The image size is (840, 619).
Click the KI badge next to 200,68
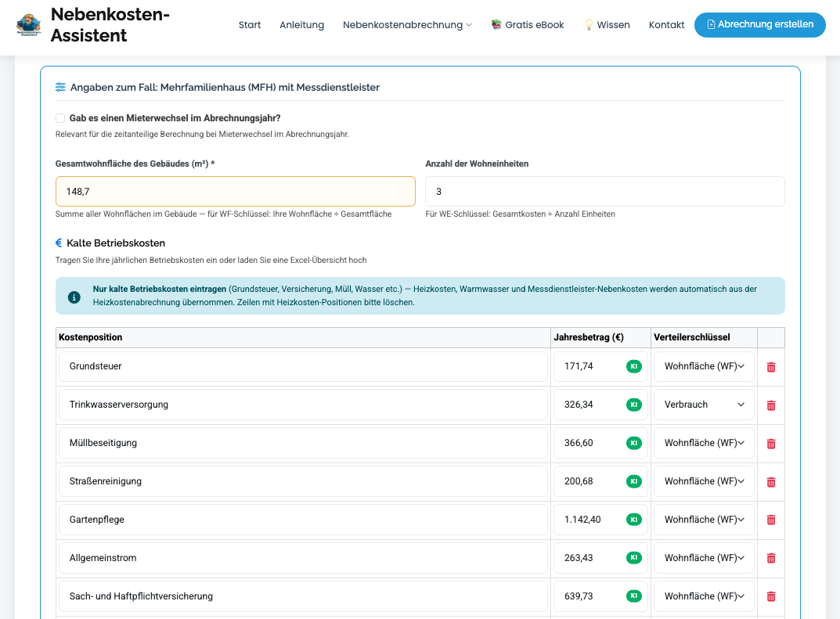click(634, 481)
